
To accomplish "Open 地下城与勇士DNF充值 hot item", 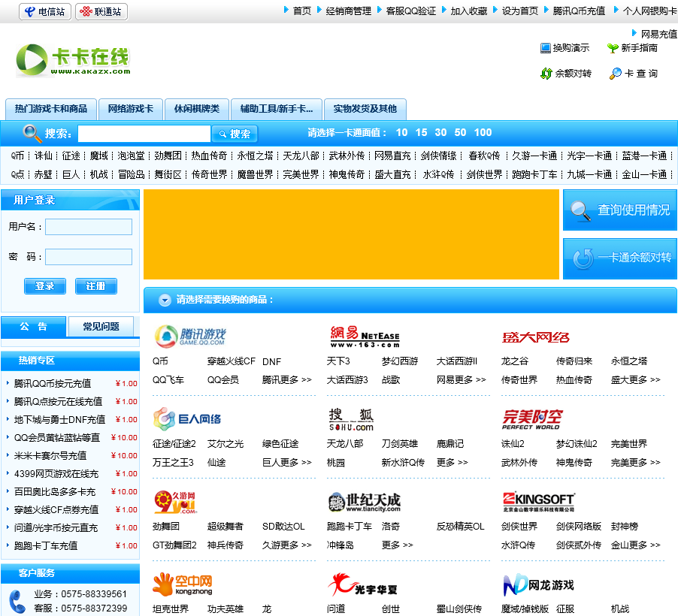I will [x=59, y=420].
